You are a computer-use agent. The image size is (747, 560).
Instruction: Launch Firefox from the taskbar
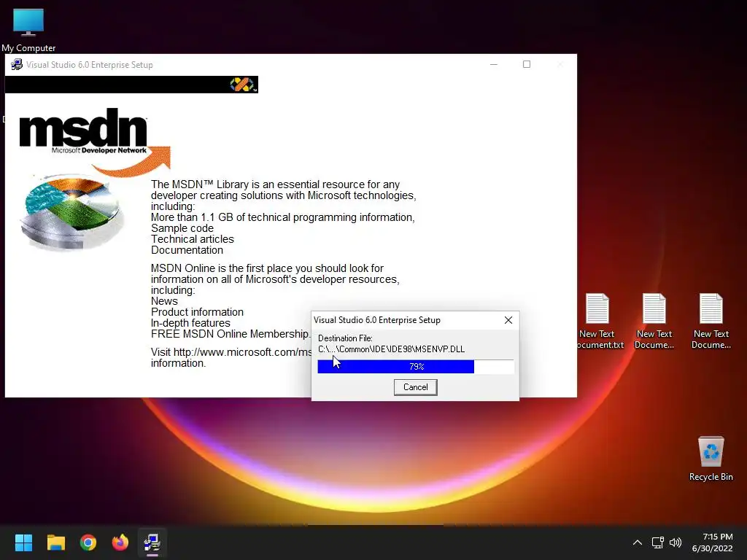pos(120,542)
